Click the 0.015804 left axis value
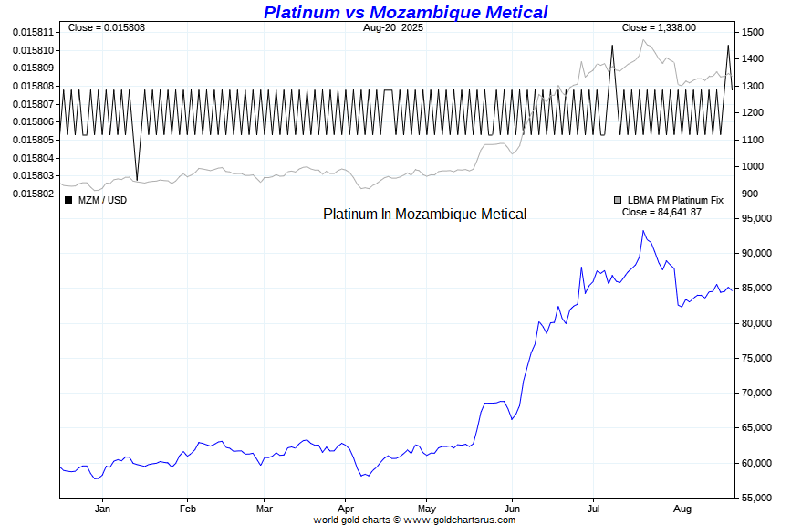Viewport: 812px width, 525px height. coord(33,158)
